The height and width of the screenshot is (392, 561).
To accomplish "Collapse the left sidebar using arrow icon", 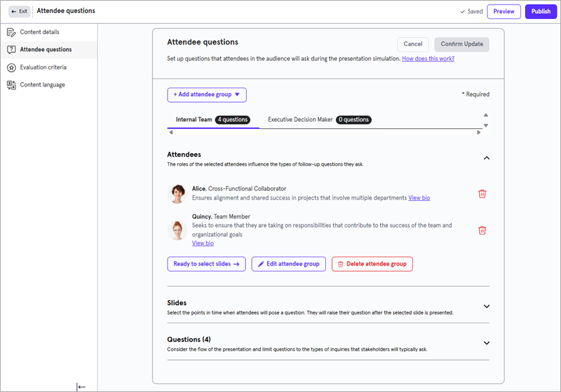I will (81, 387).
